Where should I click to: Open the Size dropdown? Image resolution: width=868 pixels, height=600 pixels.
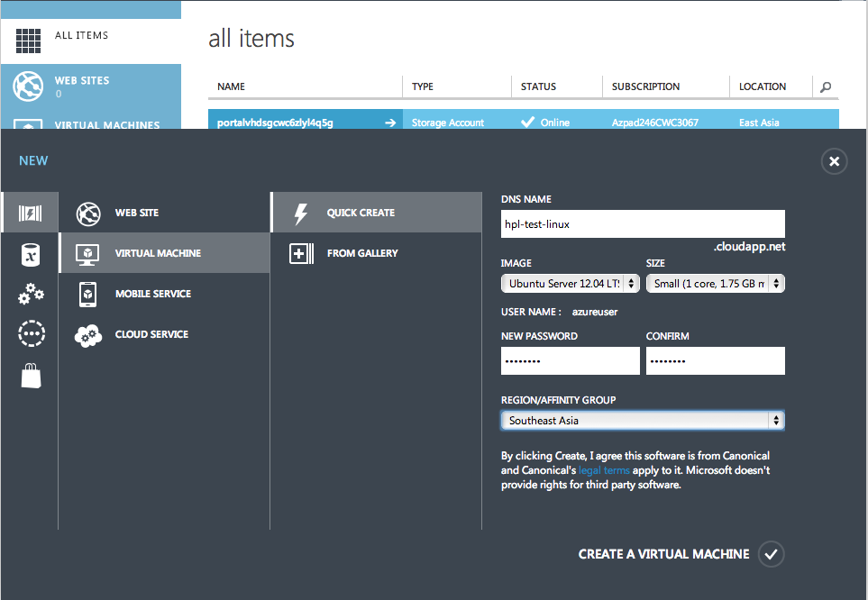[715, 284]
